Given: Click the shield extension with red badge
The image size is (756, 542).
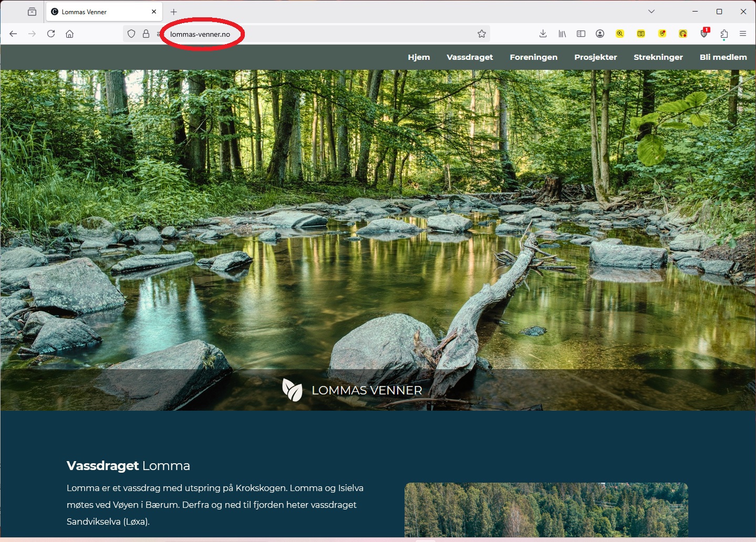Looking at the screenshot, I should point(704,33).
